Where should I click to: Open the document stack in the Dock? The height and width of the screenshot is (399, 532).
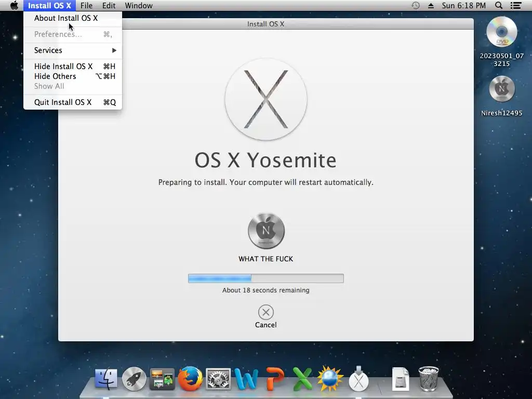[401, 379]
